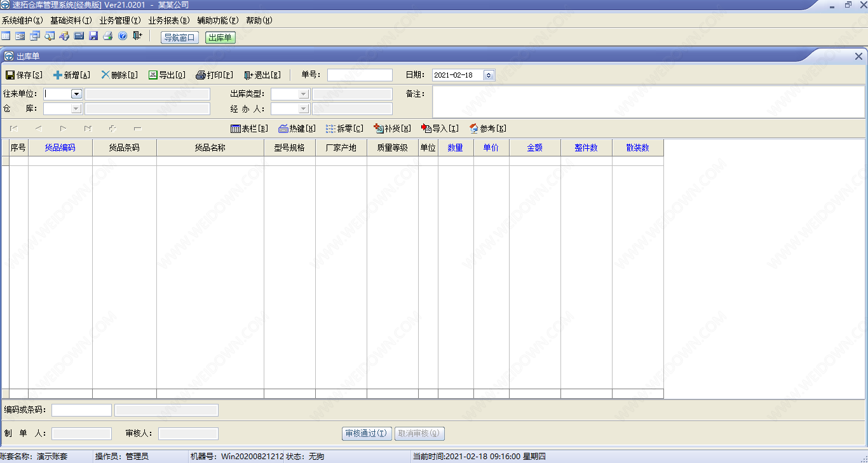Open 热键[H] hotkey list

[297, 128]
